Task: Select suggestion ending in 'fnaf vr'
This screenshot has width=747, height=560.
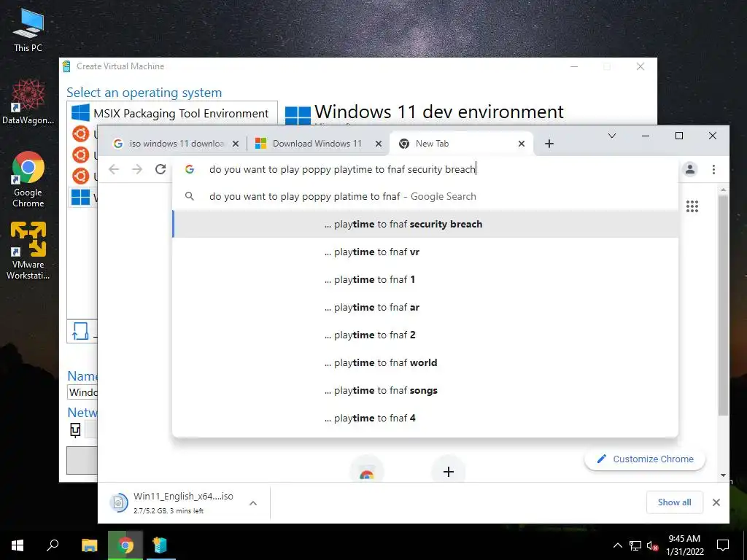Action: 425,252
